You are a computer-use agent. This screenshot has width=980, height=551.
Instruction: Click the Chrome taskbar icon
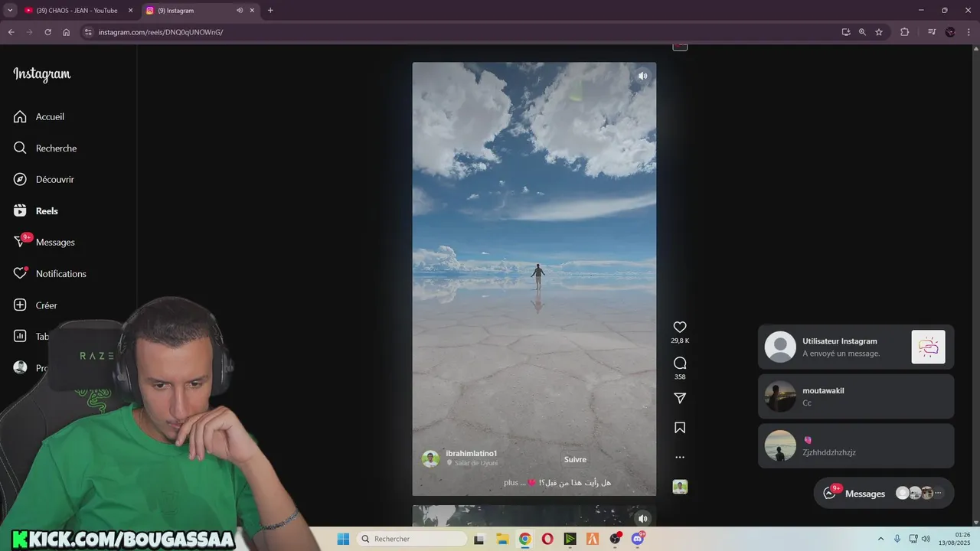tap(524, 539)
